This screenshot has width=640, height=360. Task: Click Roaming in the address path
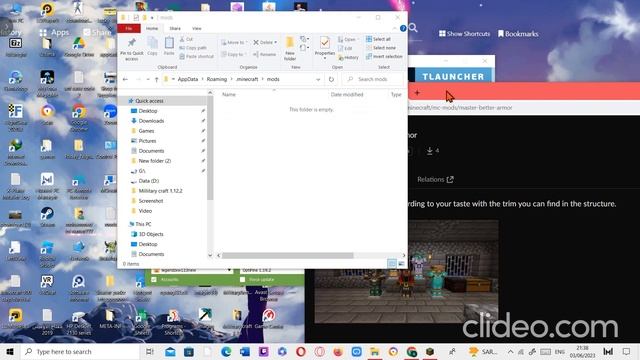coord(217,79)
